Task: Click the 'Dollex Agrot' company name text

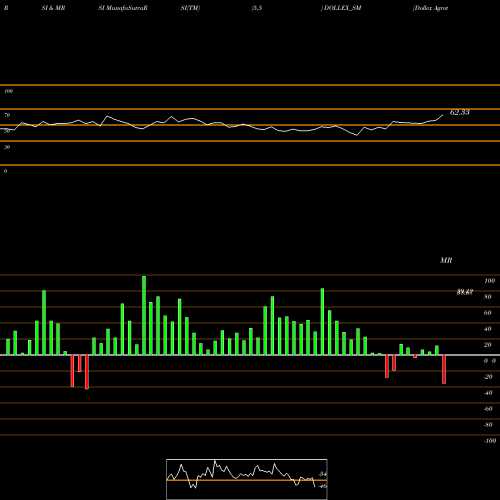Action: tap(431, 8)
